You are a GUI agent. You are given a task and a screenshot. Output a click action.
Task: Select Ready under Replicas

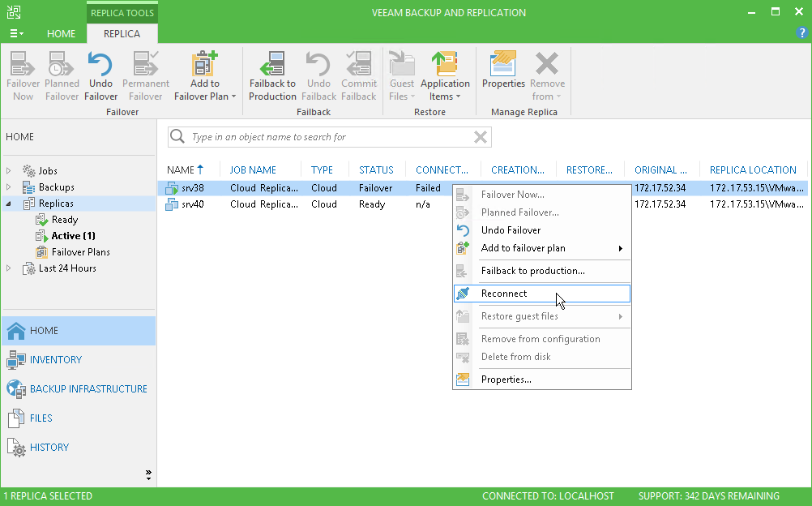tap(65, 220)
